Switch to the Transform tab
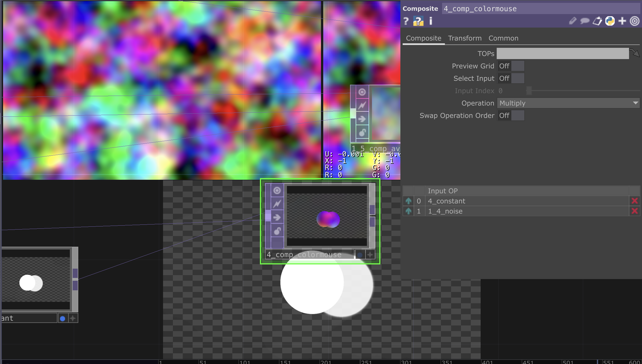The image size is (642, 364). (x=465, y=38)
